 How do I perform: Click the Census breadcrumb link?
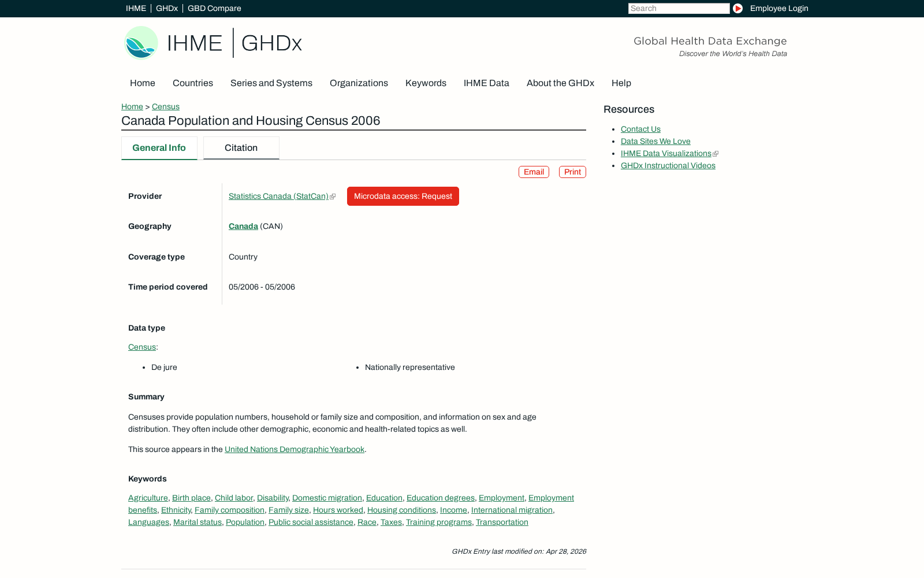click(x=166, y=106)
